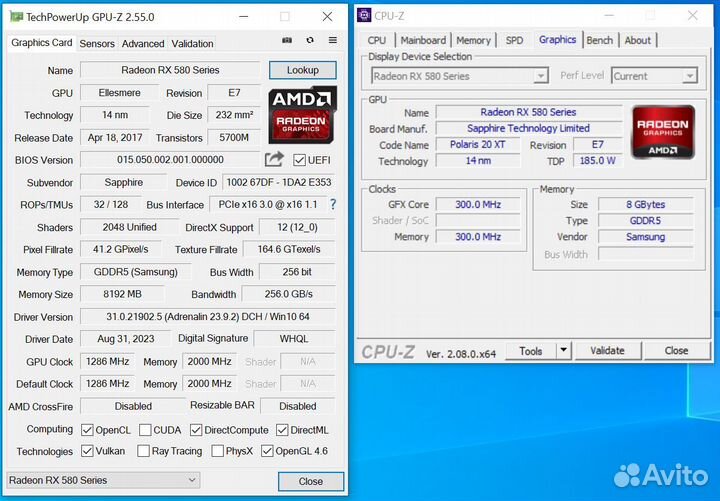Click the GPU Clock 1286 MHz field
720x501 pixels.
coord(107,361)
